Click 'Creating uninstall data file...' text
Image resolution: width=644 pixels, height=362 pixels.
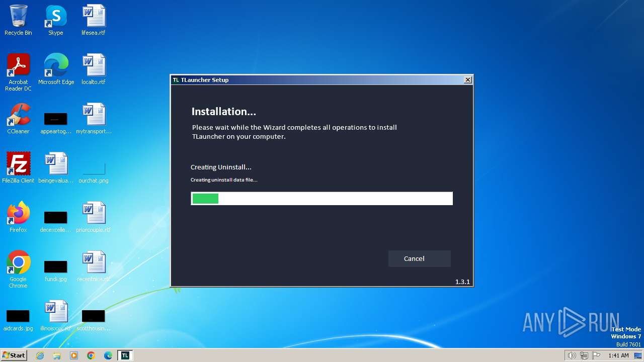click(224, 180)
